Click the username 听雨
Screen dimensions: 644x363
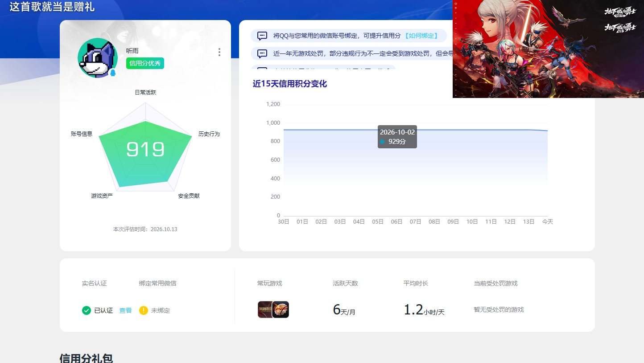(x=132, y=51)
